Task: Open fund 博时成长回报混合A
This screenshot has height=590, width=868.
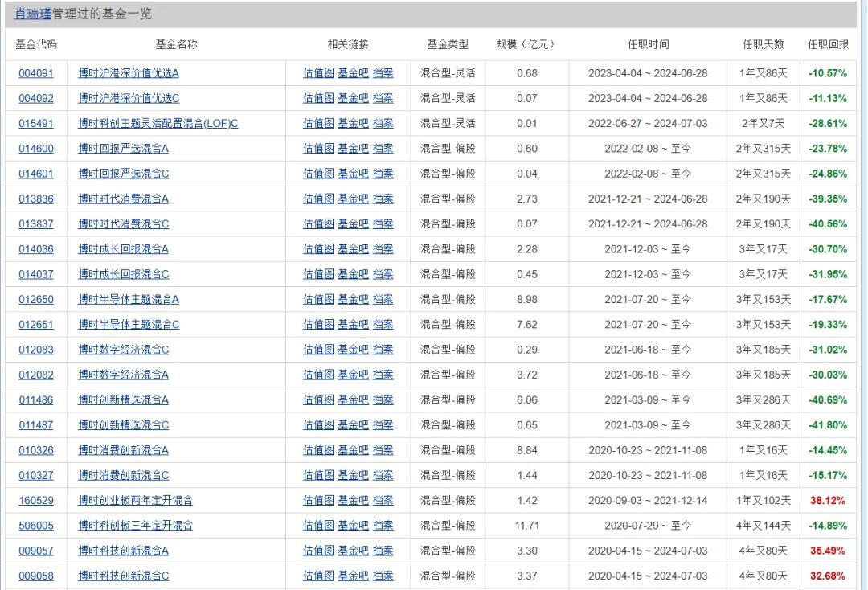Action: 124,249
